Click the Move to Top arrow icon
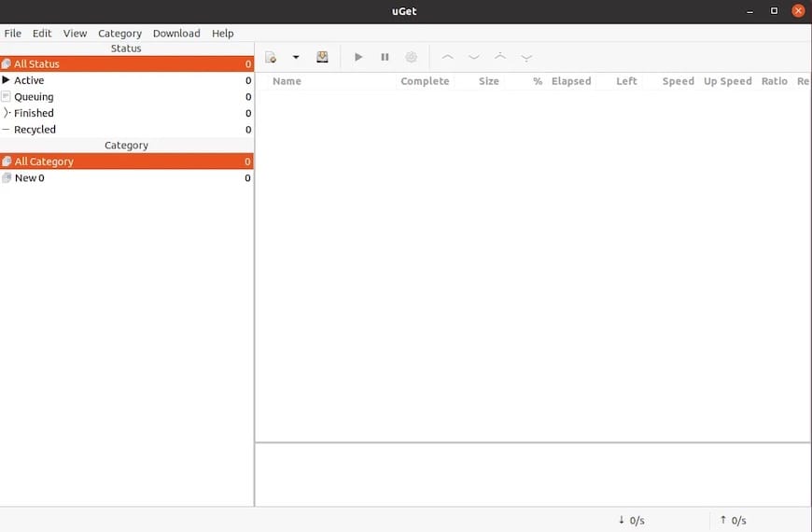 point(500,56)
